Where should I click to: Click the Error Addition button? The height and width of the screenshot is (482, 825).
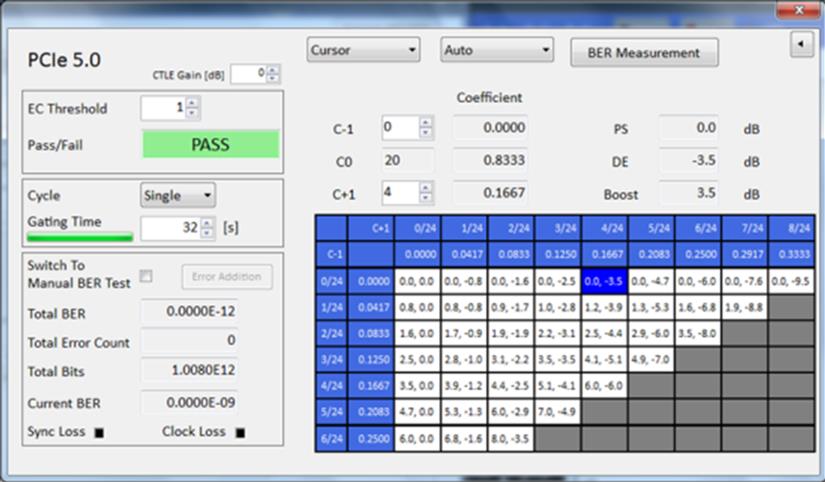[x=227, y=277]
